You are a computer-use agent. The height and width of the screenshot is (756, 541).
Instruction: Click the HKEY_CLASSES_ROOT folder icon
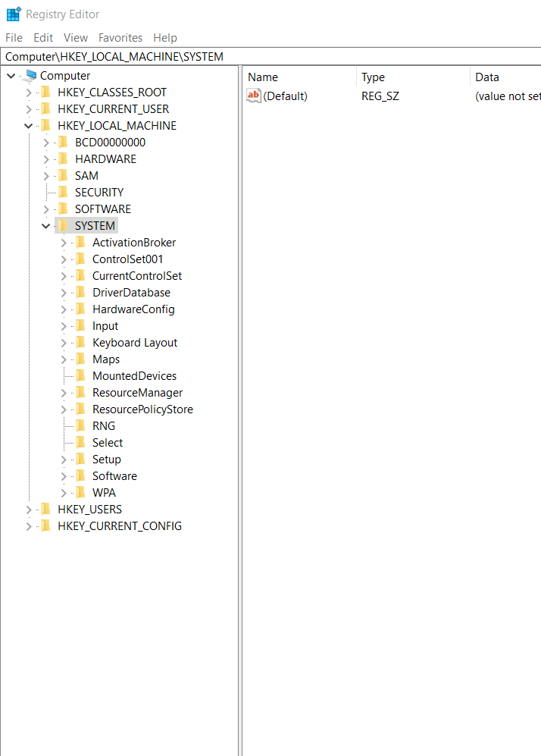pyautogui.click(x=45, y=92)
